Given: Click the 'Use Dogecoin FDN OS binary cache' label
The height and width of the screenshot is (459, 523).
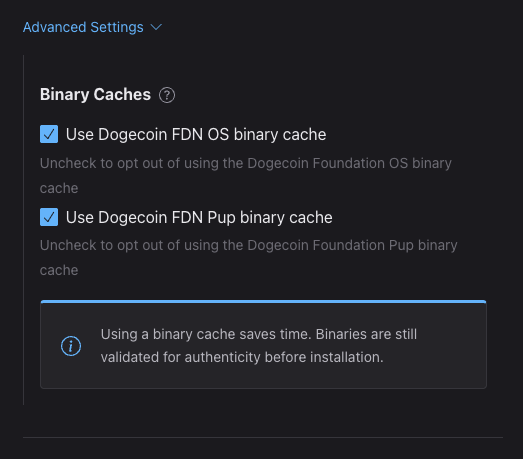Looking at the screenshot, I should pos(196,134).
